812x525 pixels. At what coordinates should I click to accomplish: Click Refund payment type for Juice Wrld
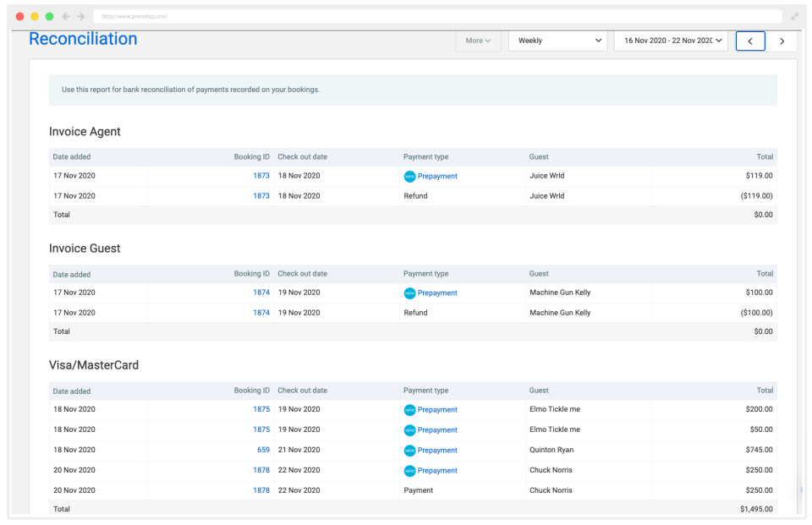(416, 196)
